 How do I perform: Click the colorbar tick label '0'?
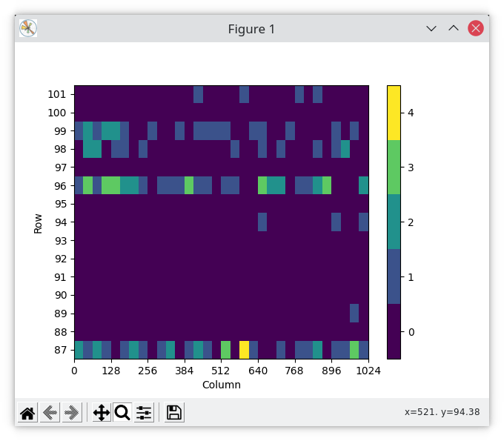pos(411,332)
